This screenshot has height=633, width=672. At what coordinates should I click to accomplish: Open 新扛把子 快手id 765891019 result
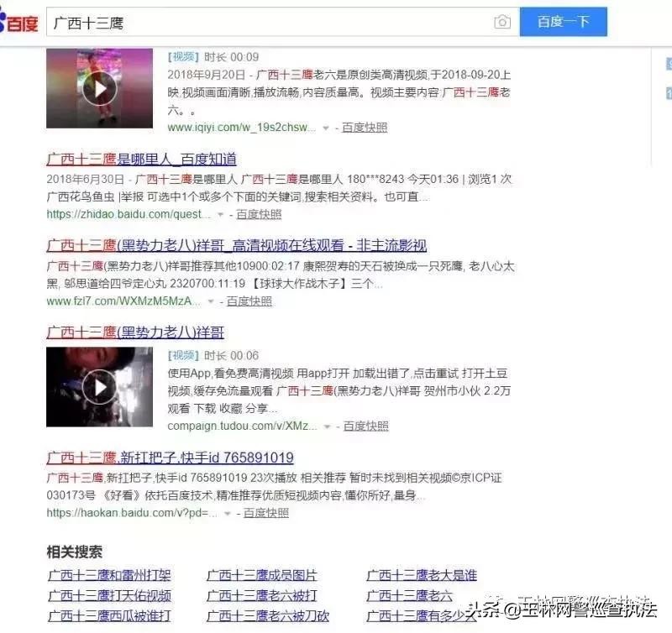171,458
